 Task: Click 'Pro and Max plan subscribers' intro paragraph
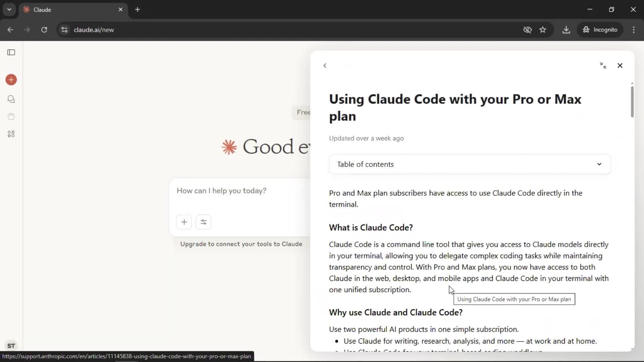pyautogui.click(x=455, y=199)
